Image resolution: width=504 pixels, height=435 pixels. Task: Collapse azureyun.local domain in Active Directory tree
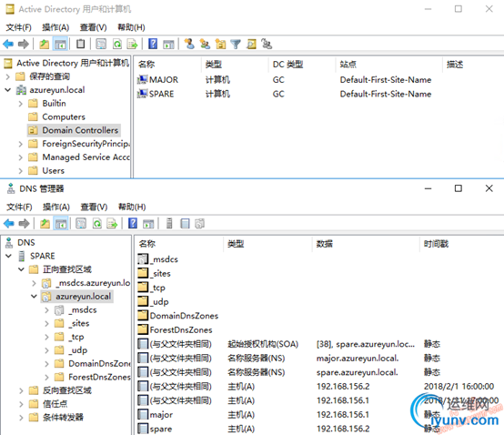point(7,90)
